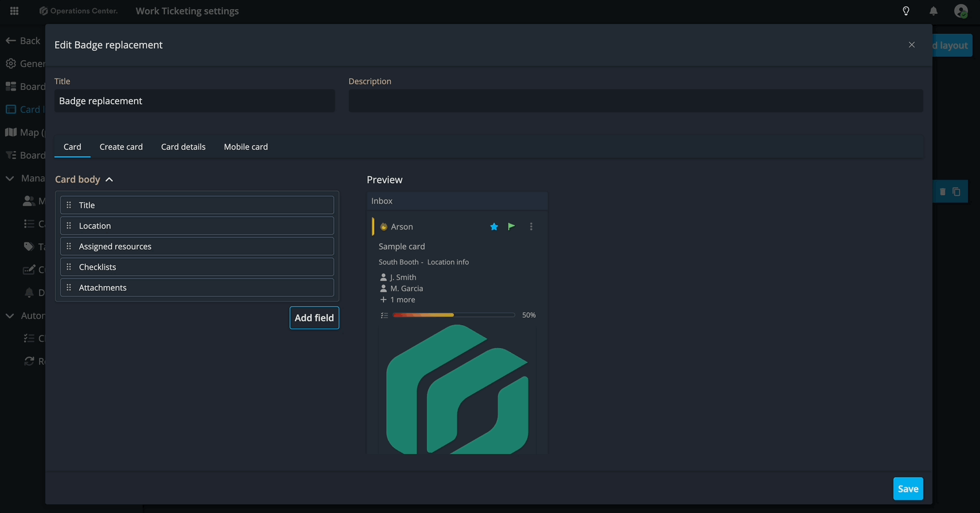Click the Map icon in sidebar
Image resolution: width=980 pixels, height=513 pixels.
point(11,132)
